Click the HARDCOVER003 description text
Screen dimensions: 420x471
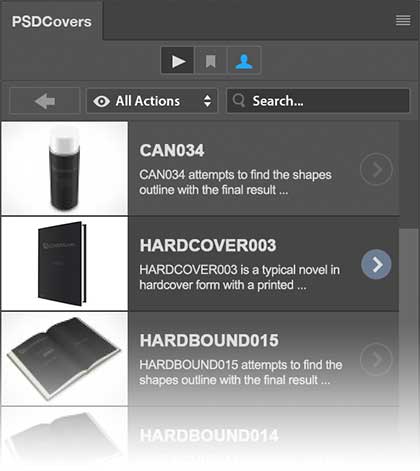tap(239, 277)
